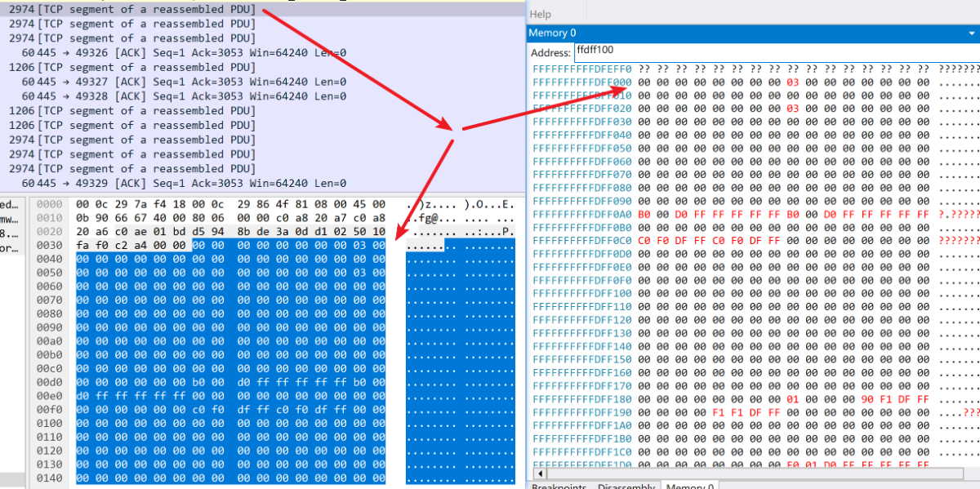Viewport: 980px width, 489px height.
Task: Open the Help menu
Action: point(540,15)
